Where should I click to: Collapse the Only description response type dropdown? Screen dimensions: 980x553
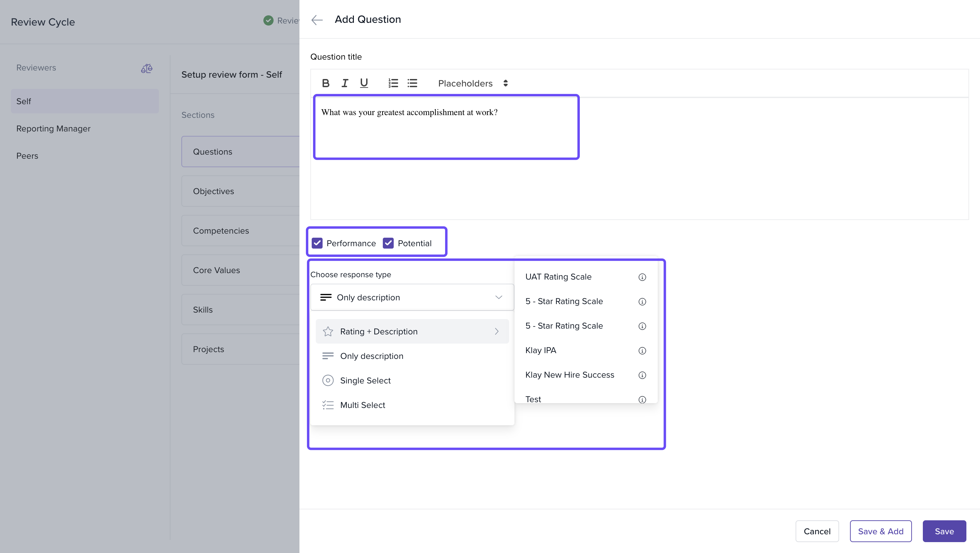coord(412,297)
